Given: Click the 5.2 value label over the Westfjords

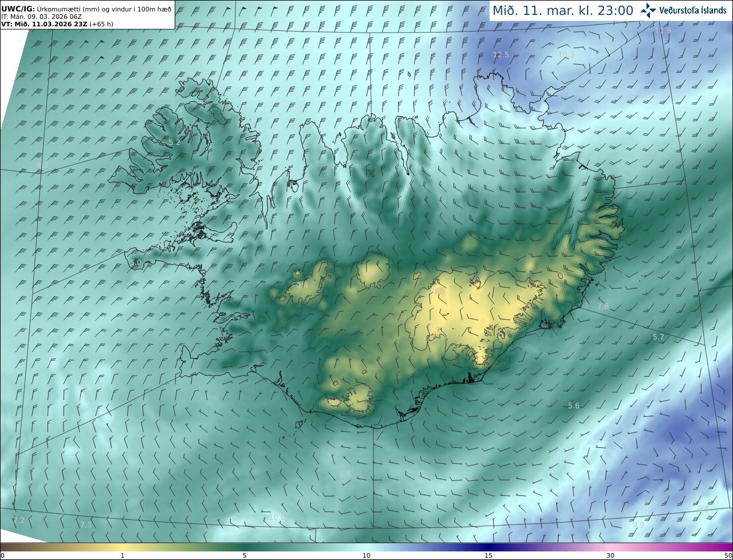Looking at the screenshot, I should pos(175,143).
